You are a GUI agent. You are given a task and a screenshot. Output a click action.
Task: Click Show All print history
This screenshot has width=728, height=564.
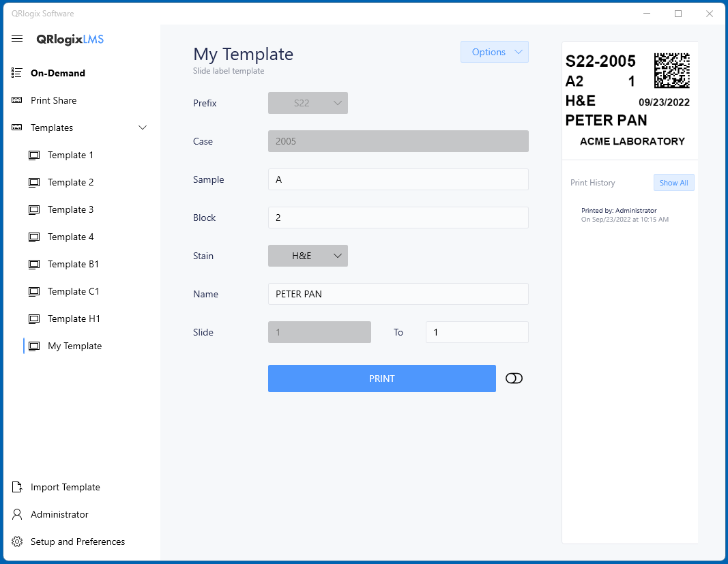point(673,183)
